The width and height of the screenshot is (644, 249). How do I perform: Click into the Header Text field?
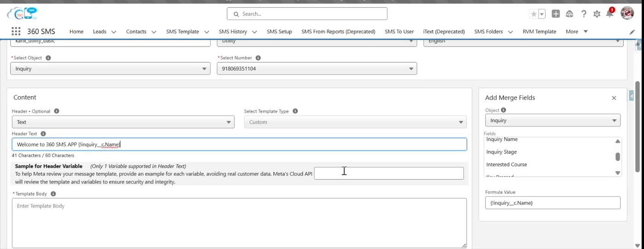tap(239, 145)
